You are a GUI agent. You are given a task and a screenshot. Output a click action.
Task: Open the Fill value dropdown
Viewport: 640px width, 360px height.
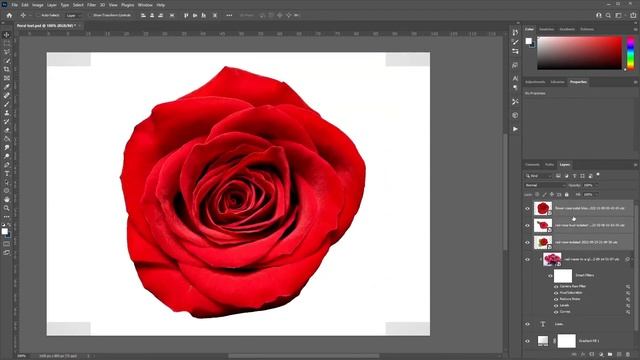coord(596,195)
